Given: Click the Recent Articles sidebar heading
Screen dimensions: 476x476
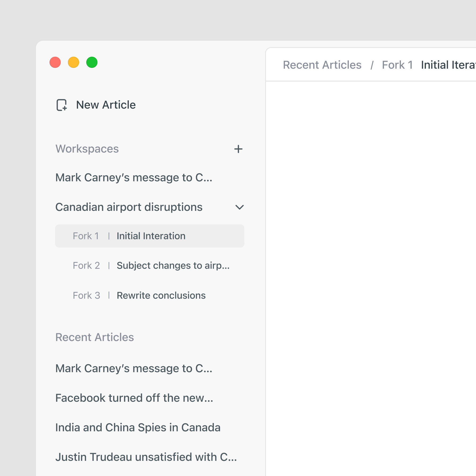Looking at the screenshot, I should click(95, 337).
